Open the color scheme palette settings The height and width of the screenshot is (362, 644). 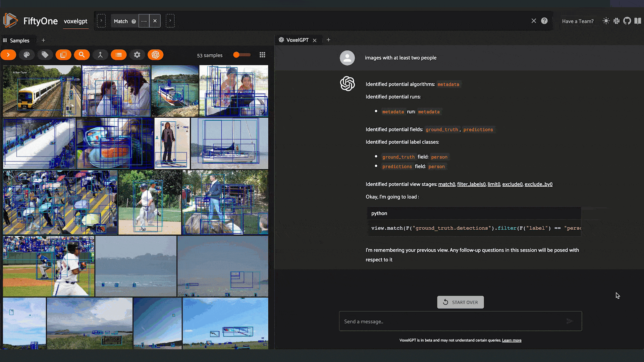pos(26,55)
